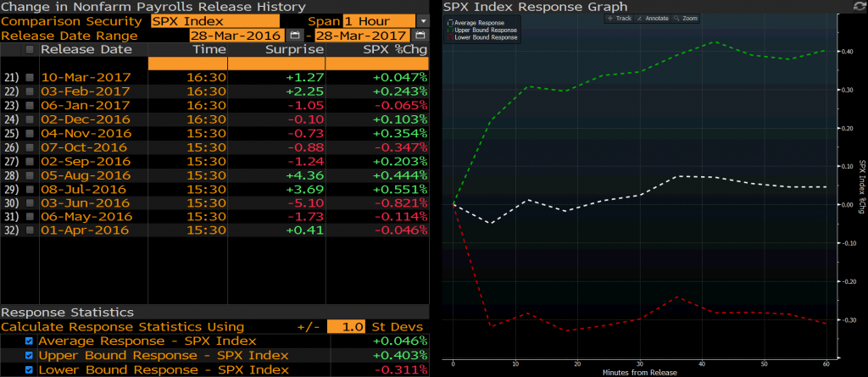Click the SPX %Chg value -0.821%
This screenshot has width=868, height=377.
click(x=401, y=202)
